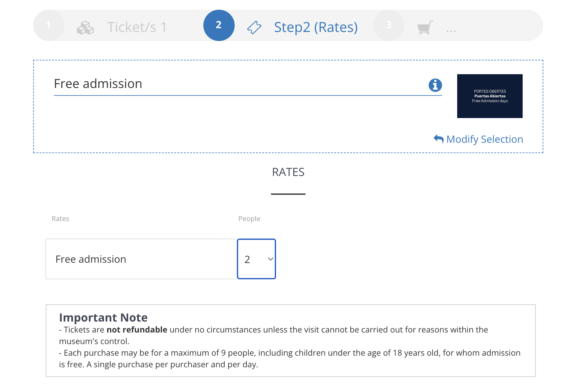The image size is (564, 392).
Task: Click the ellipsis after the cart step
Action: [451, 31]
